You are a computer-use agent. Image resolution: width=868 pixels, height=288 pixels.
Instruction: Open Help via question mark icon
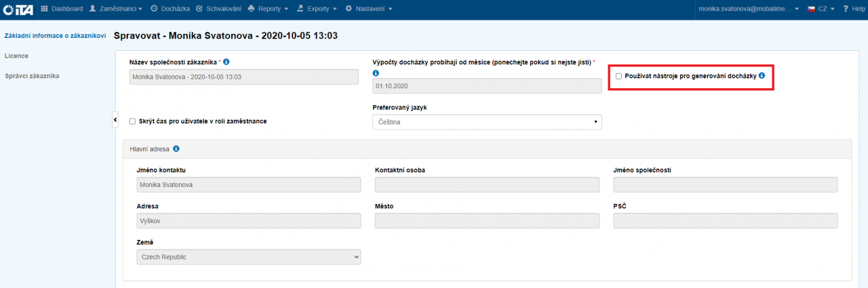pos(846,9)
